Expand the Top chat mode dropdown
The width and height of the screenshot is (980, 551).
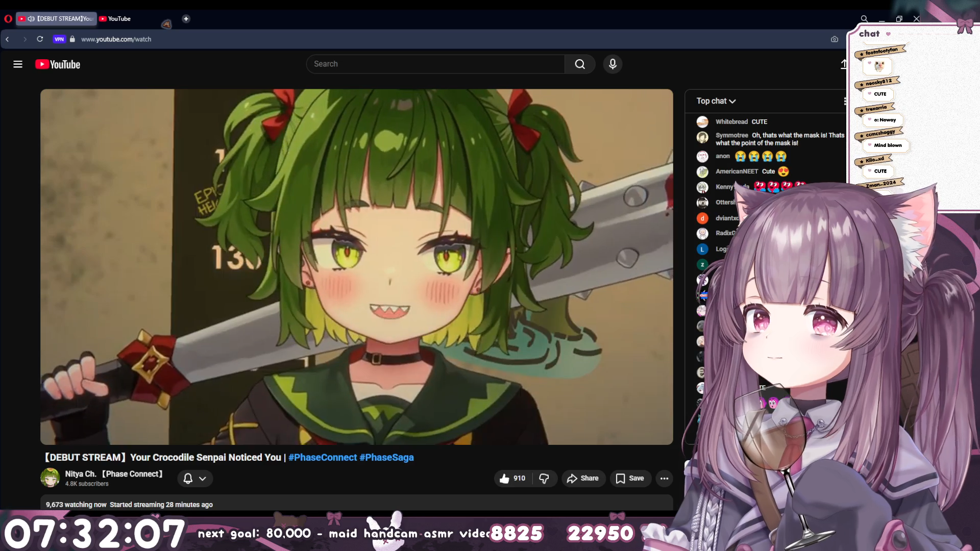[716, 101]
